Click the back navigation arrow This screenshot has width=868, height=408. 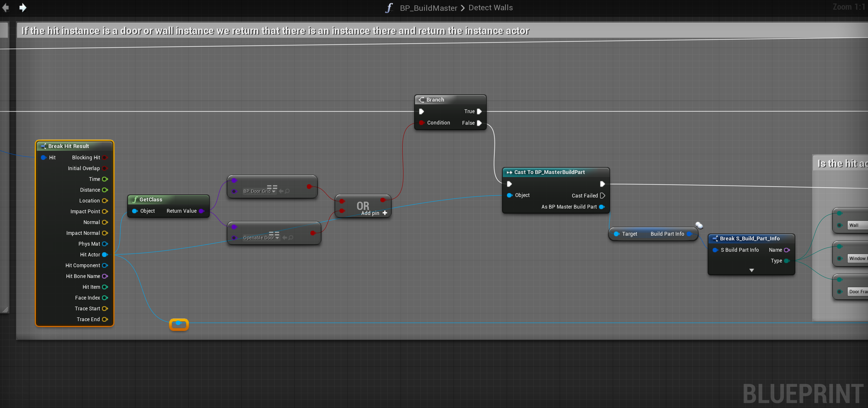point(6,7)
